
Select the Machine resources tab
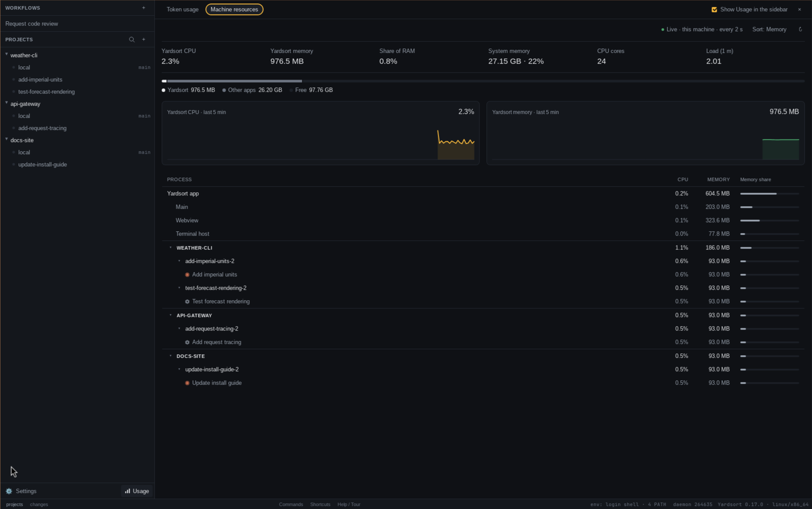coord(234,10)
